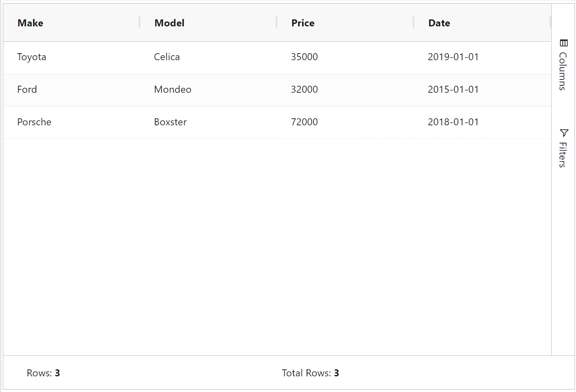Sort by the Date column header
Screen dimensions: 576x392
point(439,23)
